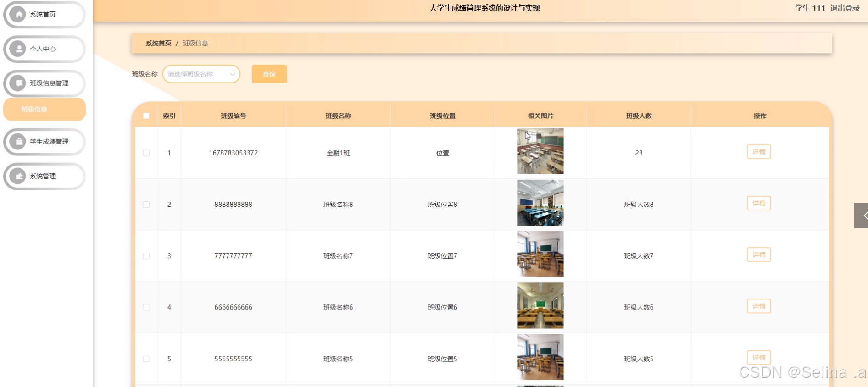Screen dimensions: 868x387
Task: Click class number 6666666666
Action: tap(234, 307)
